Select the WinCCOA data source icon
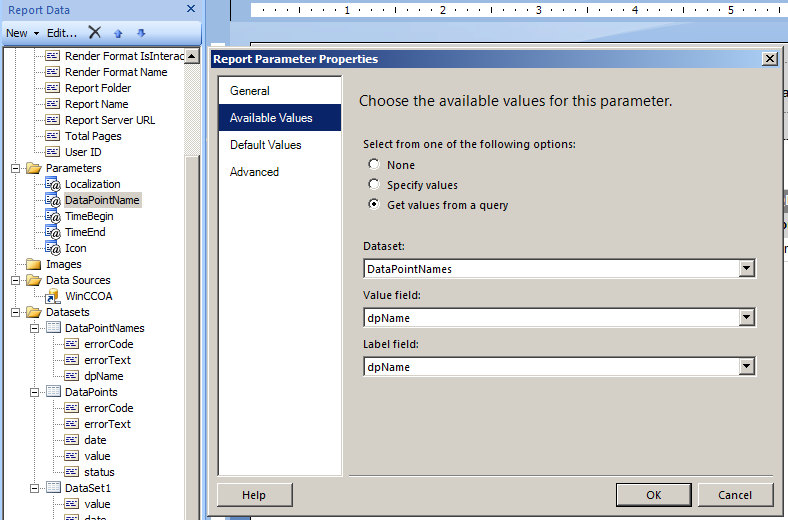This screenshot has width=788, height=520. pyautogui.click(x=53, y=296)
